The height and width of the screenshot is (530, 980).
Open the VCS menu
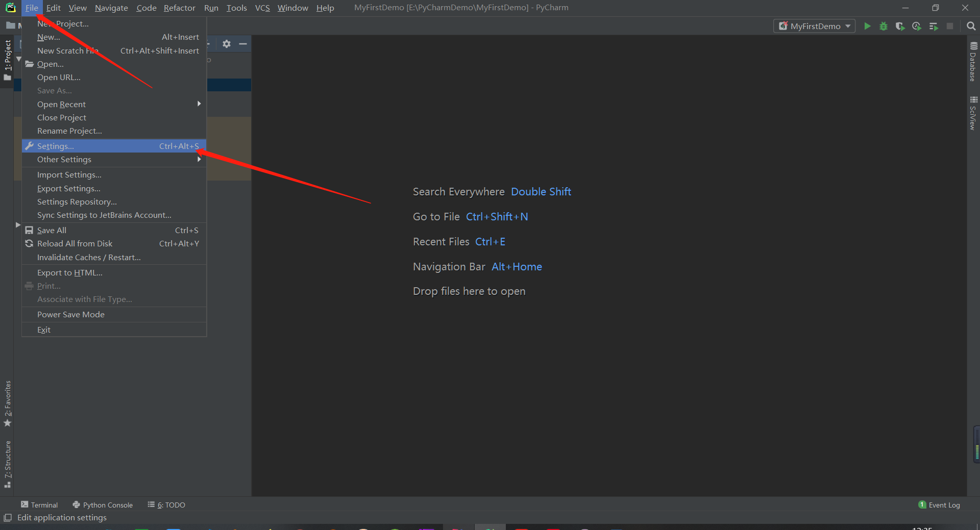pyautogui.click(x=262, y=8)
